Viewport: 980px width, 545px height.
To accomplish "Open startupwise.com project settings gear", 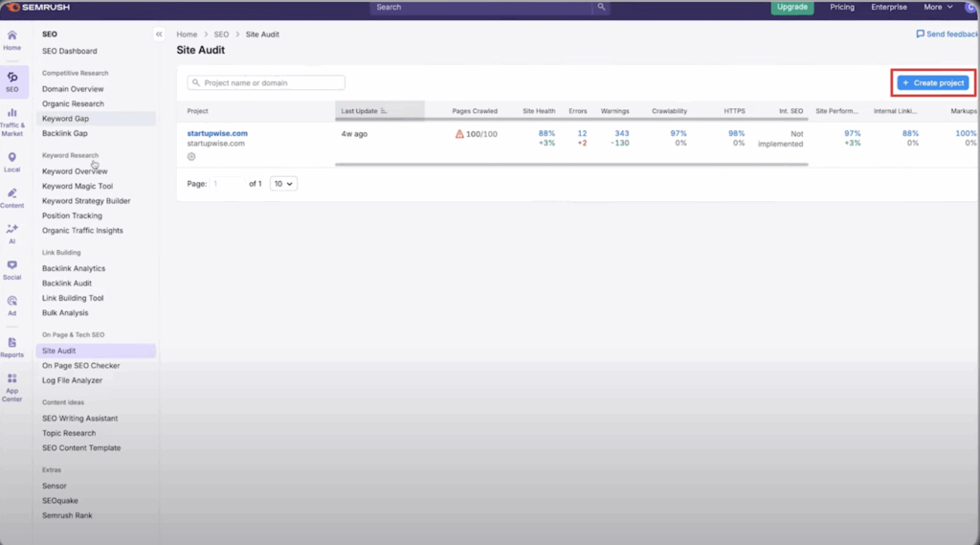I will click(x=191, y=156).
